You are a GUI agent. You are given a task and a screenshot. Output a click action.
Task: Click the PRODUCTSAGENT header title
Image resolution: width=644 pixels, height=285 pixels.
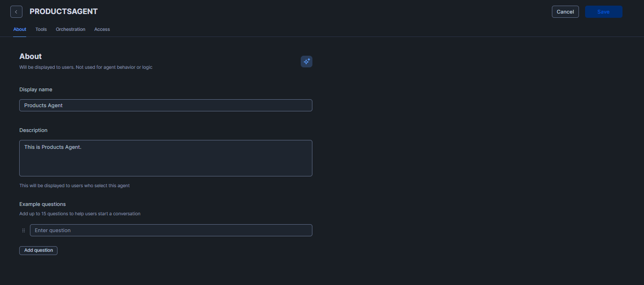[63, 11]
